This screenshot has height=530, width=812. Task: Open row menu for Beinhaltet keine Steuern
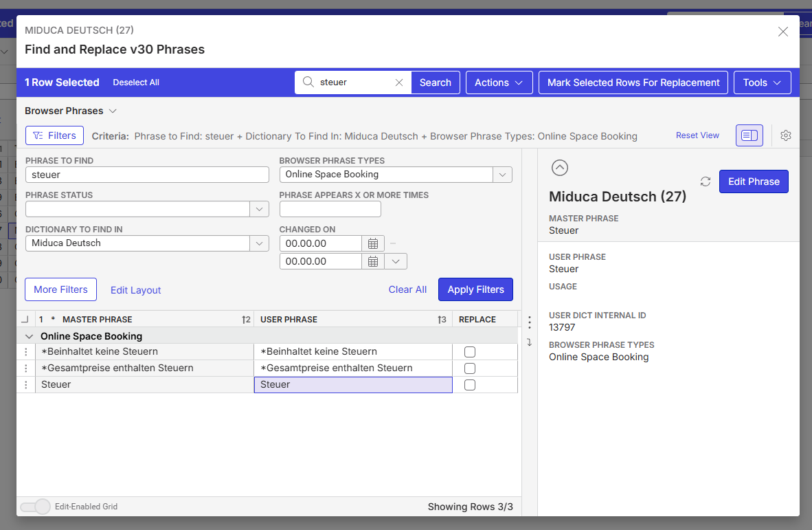[x=26, y=352]
